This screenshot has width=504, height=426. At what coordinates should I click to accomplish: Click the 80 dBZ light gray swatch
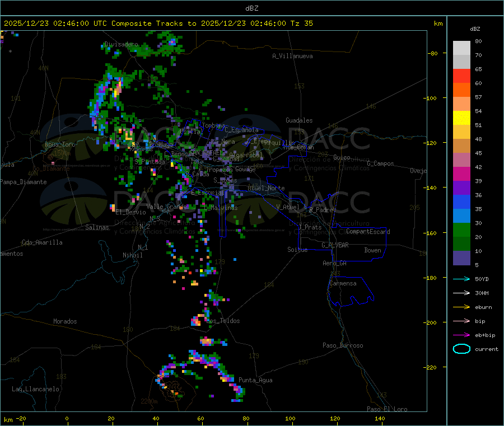[x=461, y=48]
